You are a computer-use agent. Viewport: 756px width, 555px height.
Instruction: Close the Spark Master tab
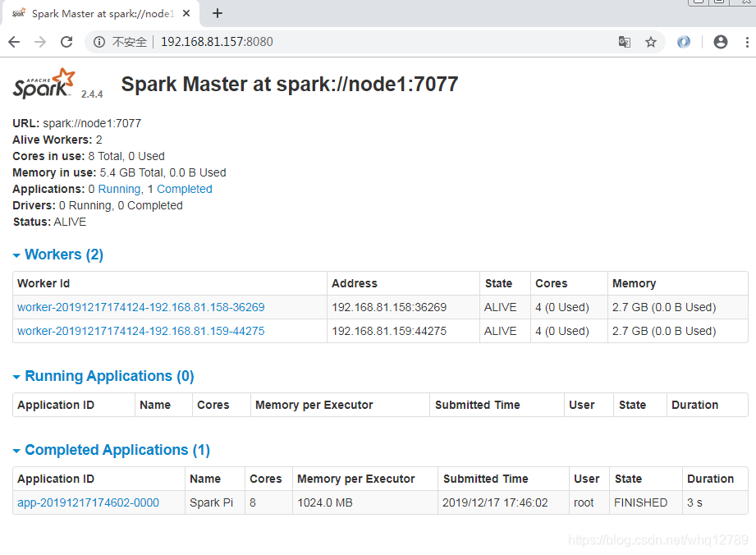pyautogui.click(x=186, y=13)
